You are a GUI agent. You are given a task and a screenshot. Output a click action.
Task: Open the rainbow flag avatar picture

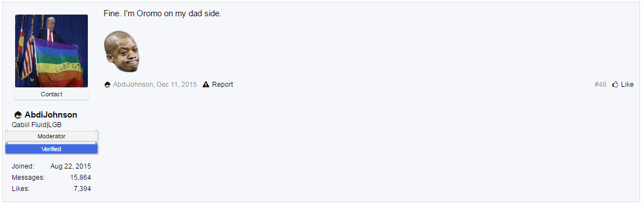(x=51, y=51)
